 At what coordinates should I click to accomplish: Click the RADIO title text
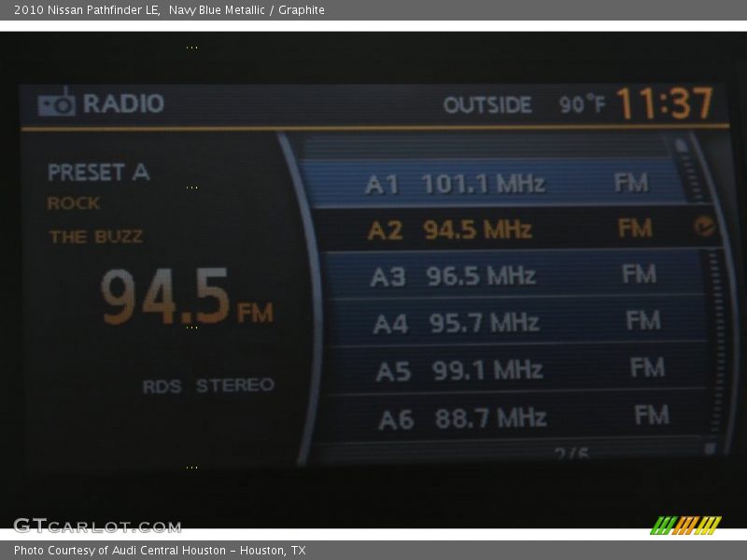[123, 104]
